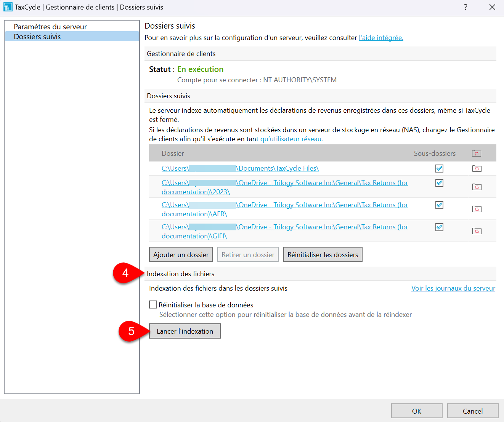Click folder icon for the 2023 folder row
The image size is (504, 422).
click(477, 187)
